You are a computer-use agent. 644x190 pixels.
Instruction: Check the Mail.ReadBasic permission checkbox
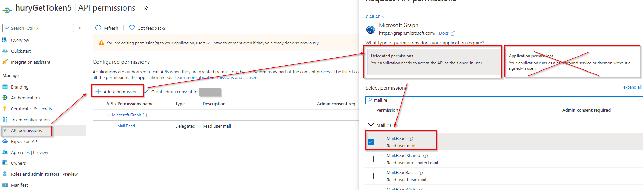(x=371, y=176)
